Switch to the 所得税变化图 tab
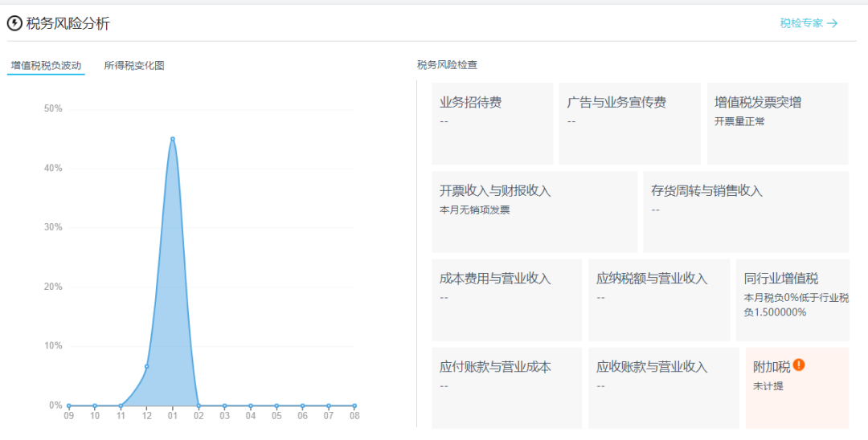The height and width of the screenshot is (440, 868). [134, 66]
